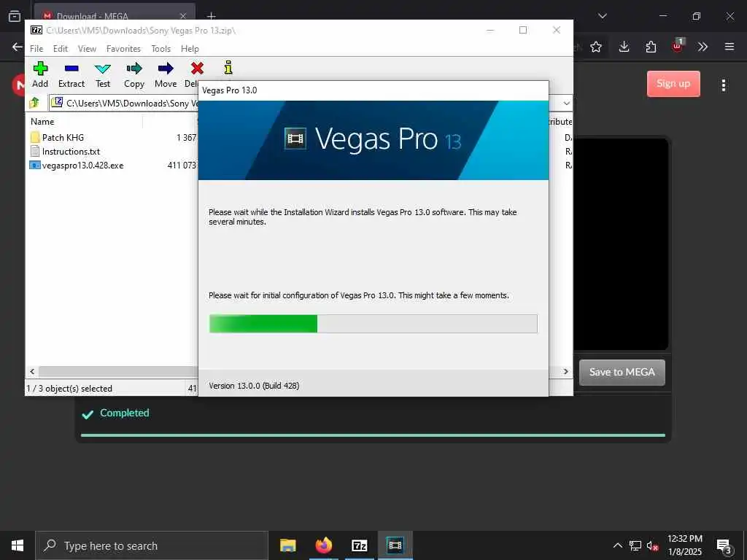
Task: Switch to Vegas Pro installer taskbar icon
Action: click(x=395, y=545)
